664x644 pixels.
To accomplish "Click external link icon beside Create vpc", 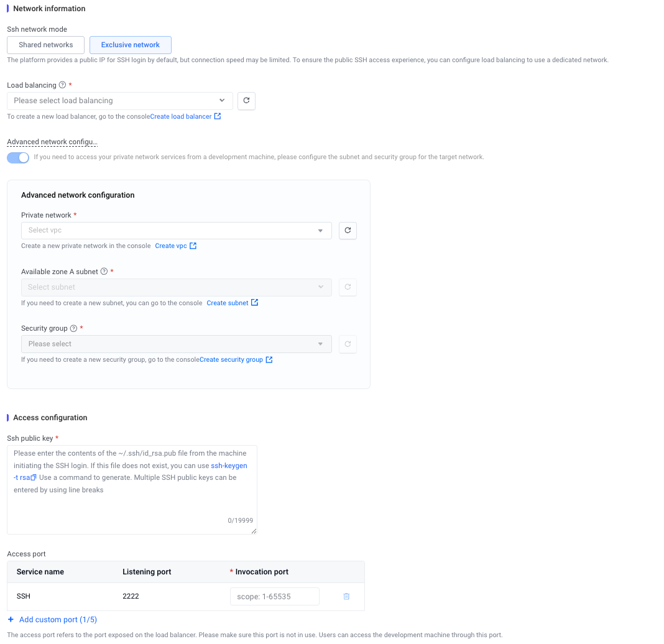I will [193, 246].
